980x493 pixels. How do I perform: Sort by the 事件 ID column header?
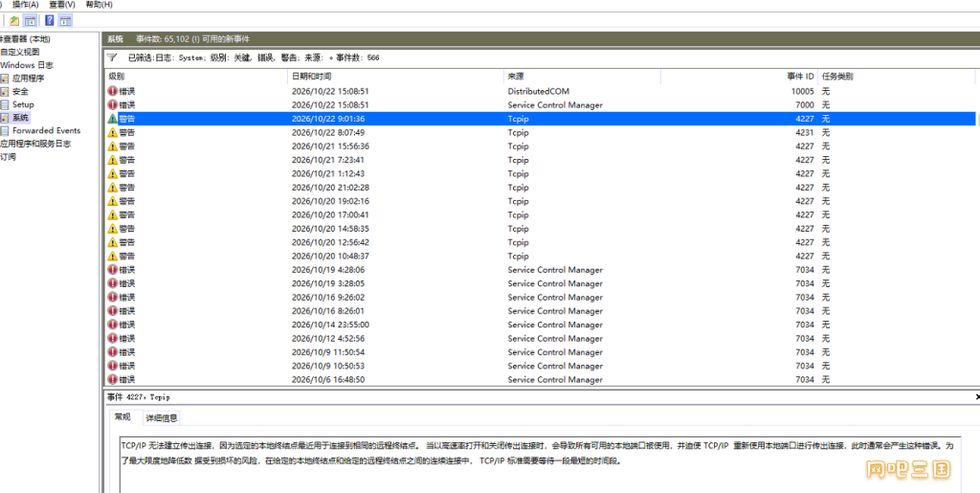point(740,77)
